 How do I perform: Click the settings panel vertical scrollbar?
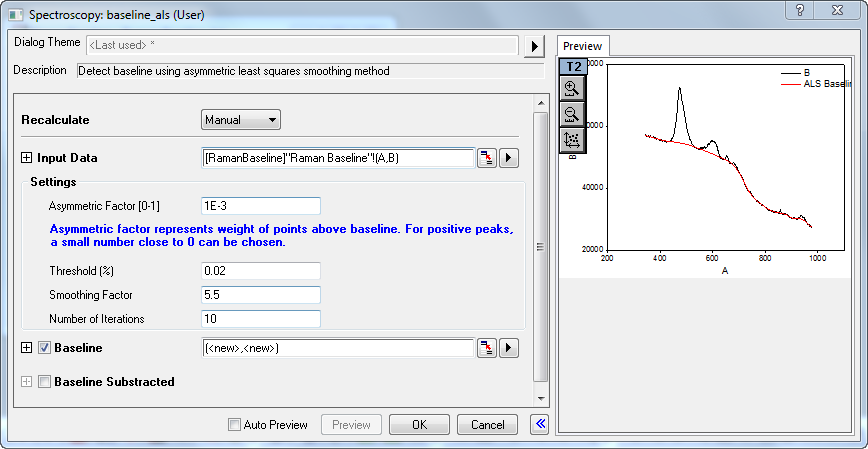tap(540, 248)
